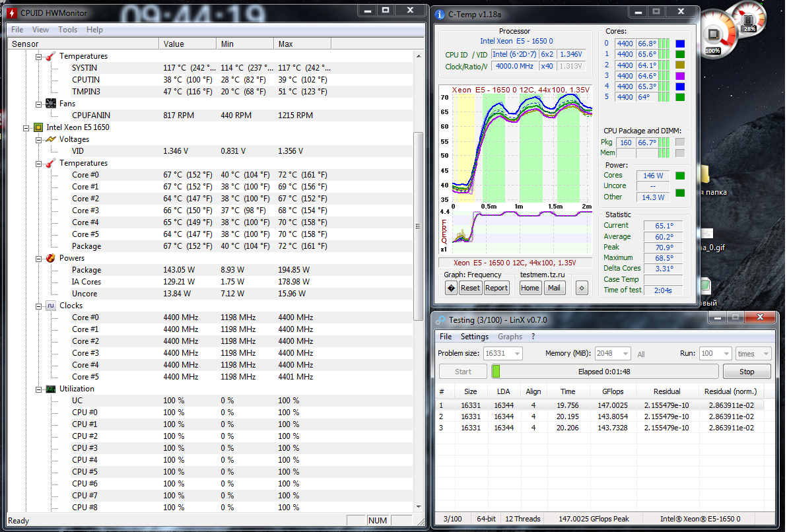
Task: Click the green color swatch for Core 1
Action: [x=680, y=54]
